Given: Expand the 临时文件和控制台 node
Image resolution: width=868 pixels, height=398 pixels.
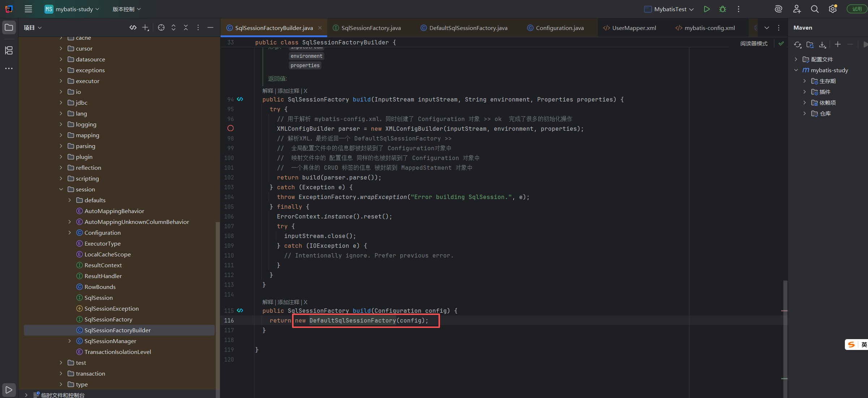Looking at the screenshot, I should pos(26,395).
